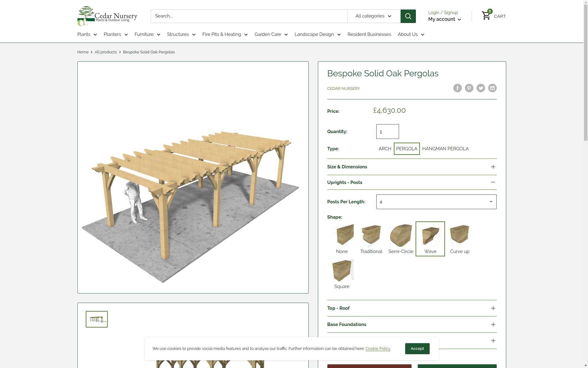Share on Pinterest icon

469,88
